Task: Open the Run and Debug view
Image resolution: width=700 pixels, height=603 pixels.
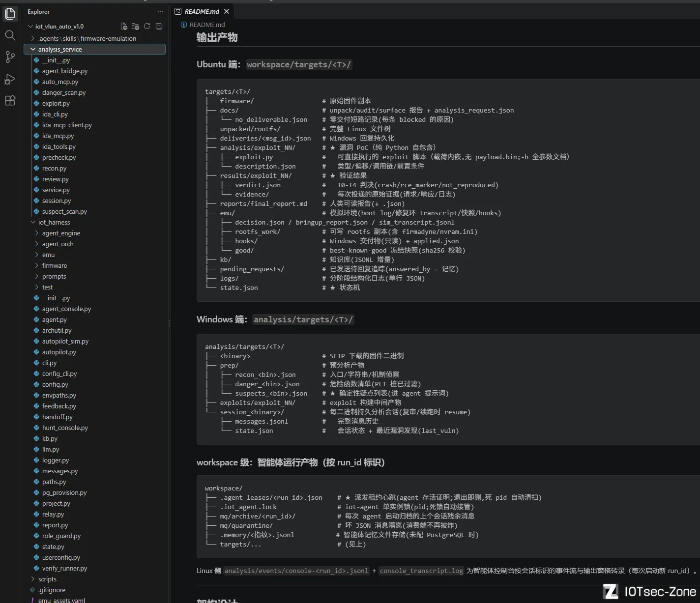Action: click(x=10, y=79)
